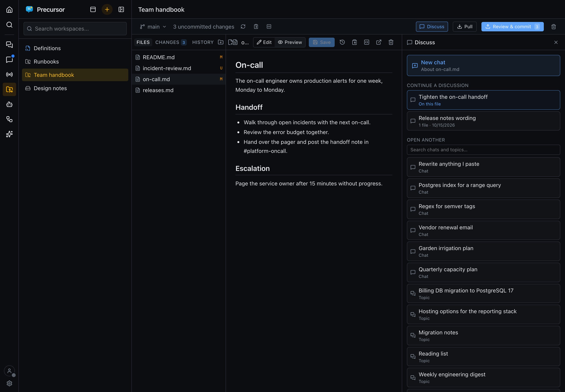Click the clipboard icon in editor toolbar
565x392 pixels.
[354, 42]
